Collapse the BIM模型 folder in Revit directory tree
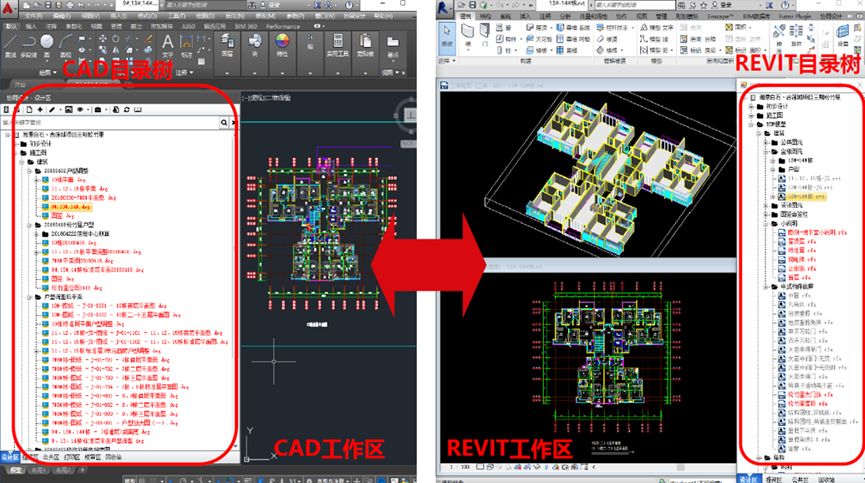 click(751, 125)
